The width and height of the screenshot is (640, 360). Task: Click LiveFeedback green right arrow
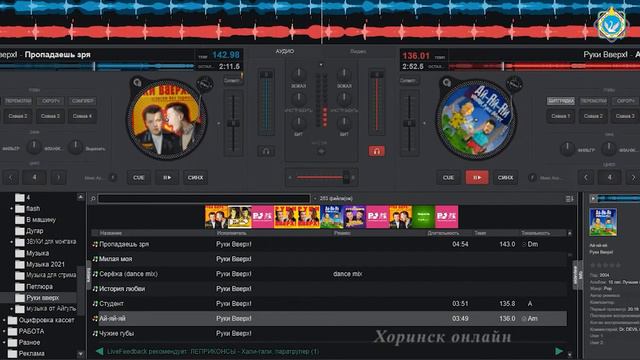tap(559, 351)
